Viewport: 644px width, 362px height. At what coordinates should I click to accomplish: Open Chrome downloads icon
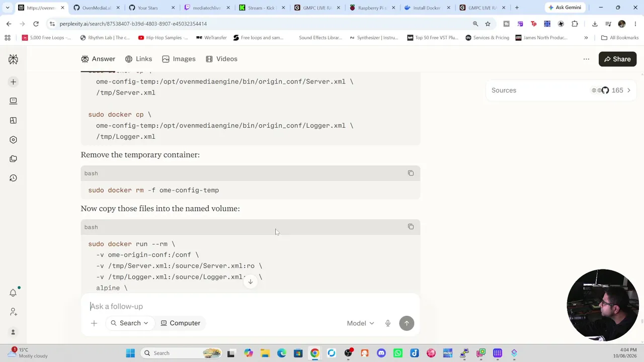(x=595, y=24)
